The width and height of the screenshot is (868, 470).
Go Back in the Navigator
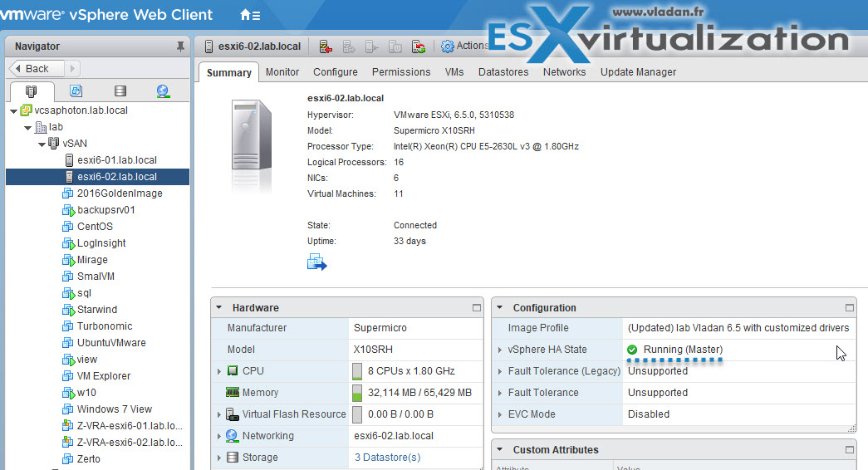click(37, 69)
